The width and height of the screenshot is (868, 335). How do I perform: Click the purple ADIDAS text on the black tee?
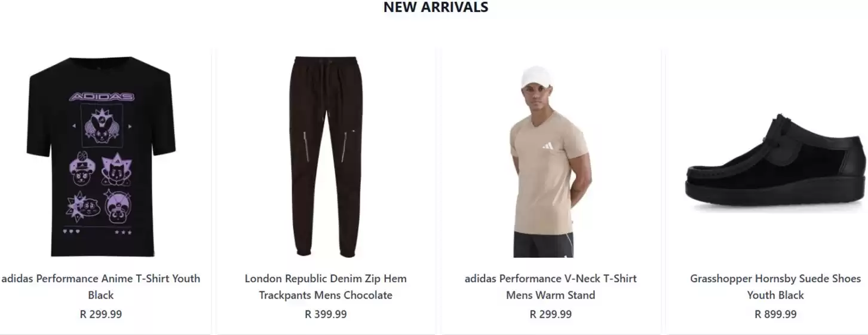click(x=102, y=96)
